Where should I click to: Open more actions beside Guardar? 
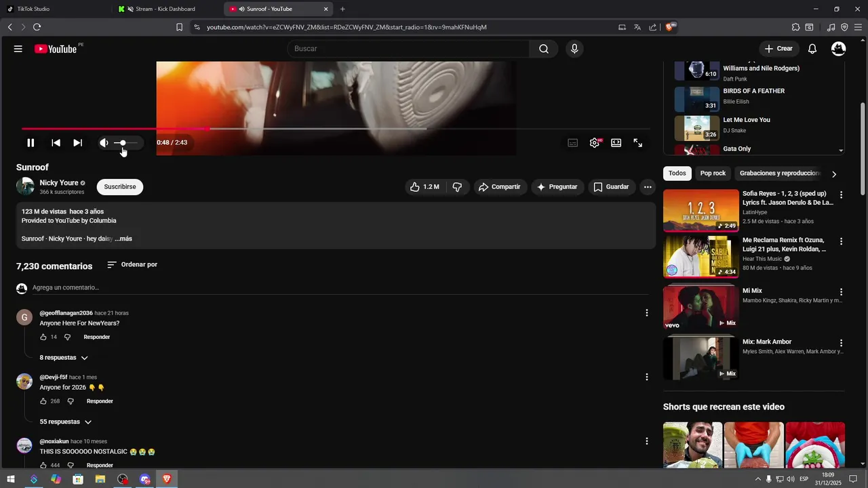(648, 187)
